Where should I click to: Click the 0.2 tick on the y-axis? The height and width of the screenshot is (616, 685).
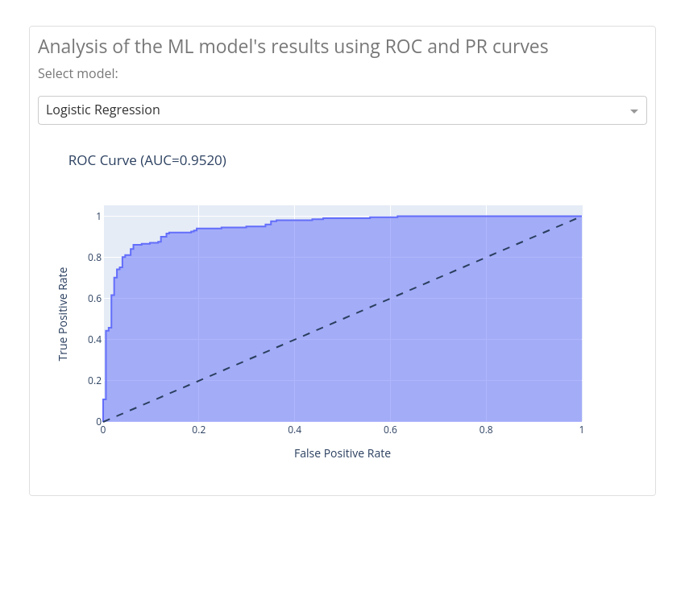pyautogui.click(x=94, y=381)
